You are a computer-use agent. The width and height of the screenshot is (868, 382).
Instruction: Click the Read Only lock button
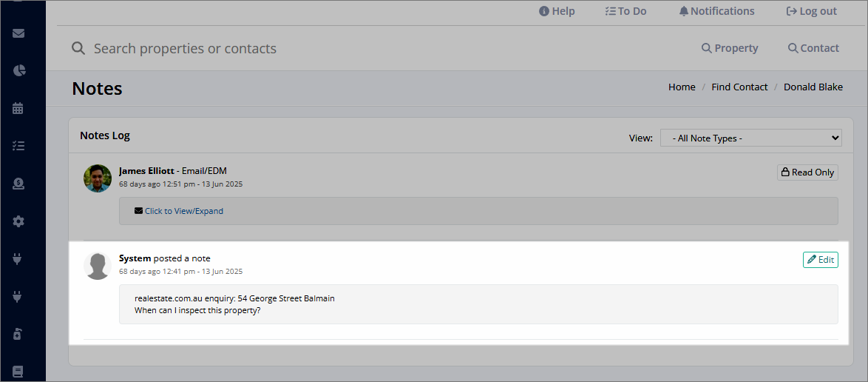point(807,172)
